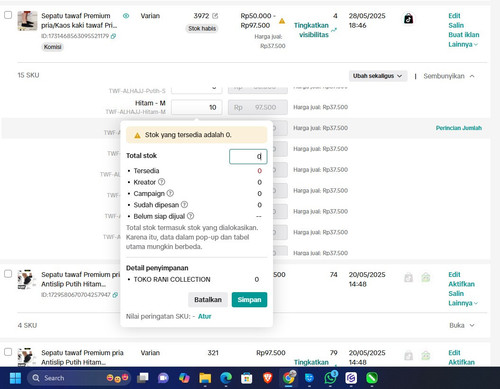The height and width of the screenshot is (389, 500).
Task: Click Batalkan button in stock popup
Action: pos(208,300)
